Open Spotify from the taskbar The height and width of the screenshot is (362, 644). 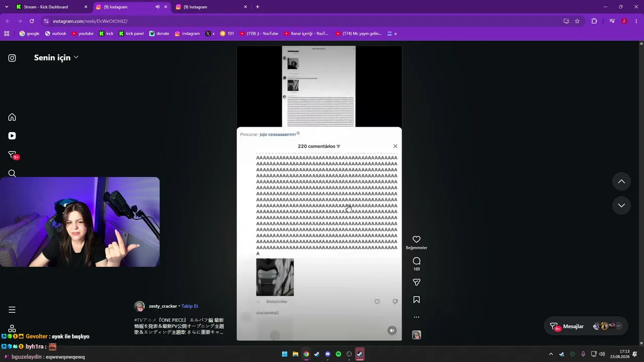click(x=338, y=354)
